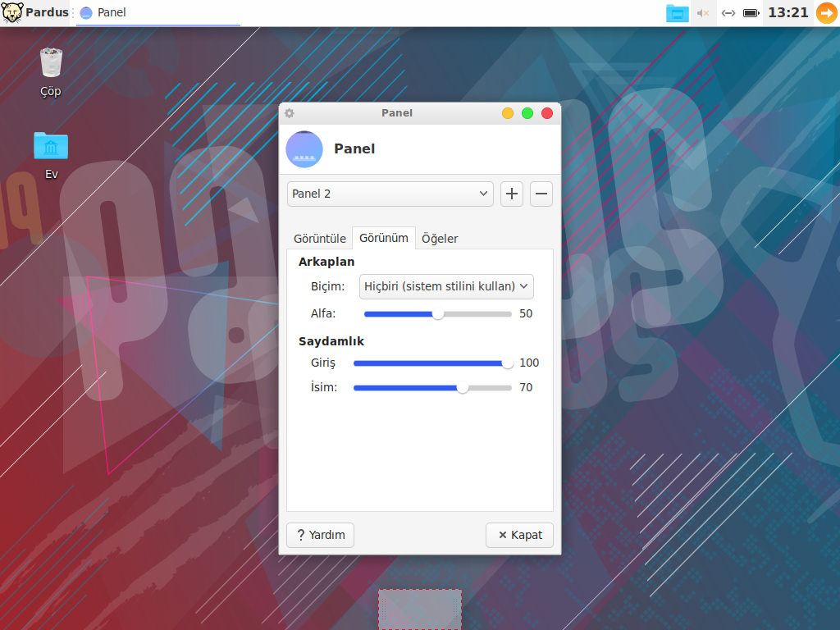The width and height of the screenshot is (840, 630).
Task: Adjust the Giriş opacity slider
Action: [x=432, y=363]
